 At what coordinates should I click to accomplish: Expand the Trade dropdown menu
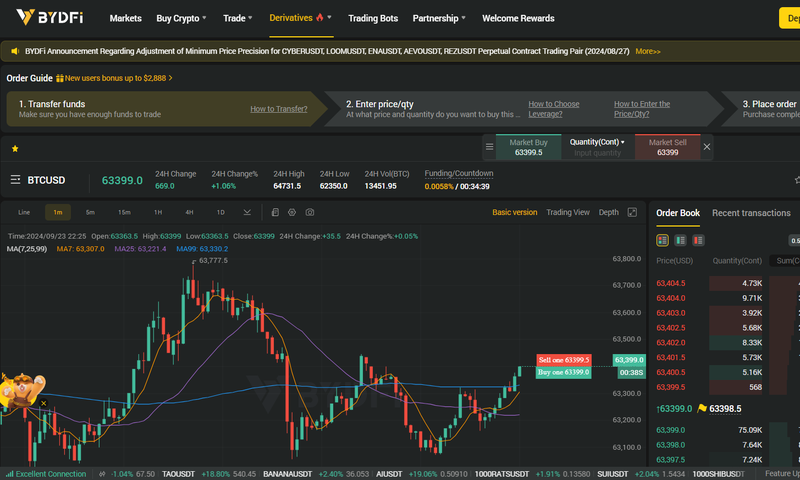point(238,18)
